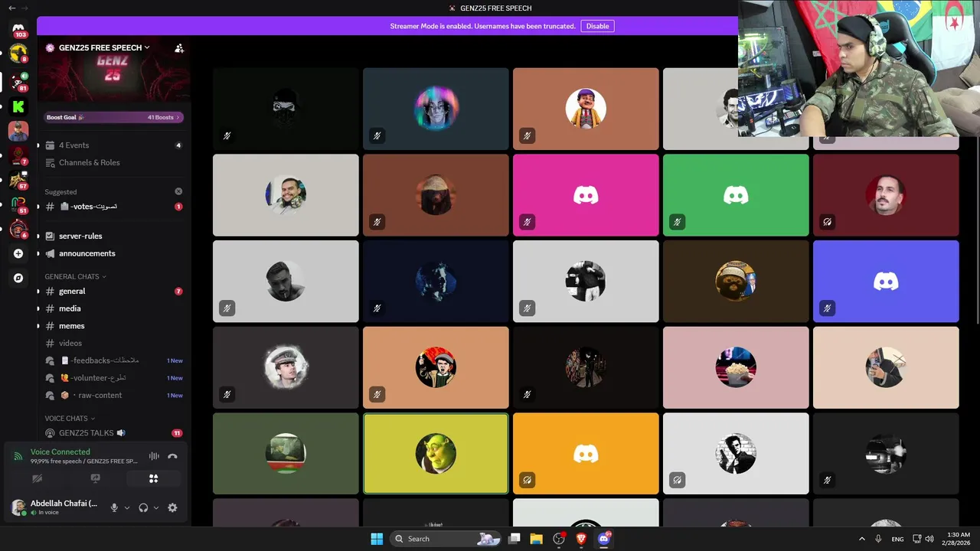Viewport: 980px width, 551px height.
Task: Toggle screen share in voice panel
Action: (x=96, y=478)
